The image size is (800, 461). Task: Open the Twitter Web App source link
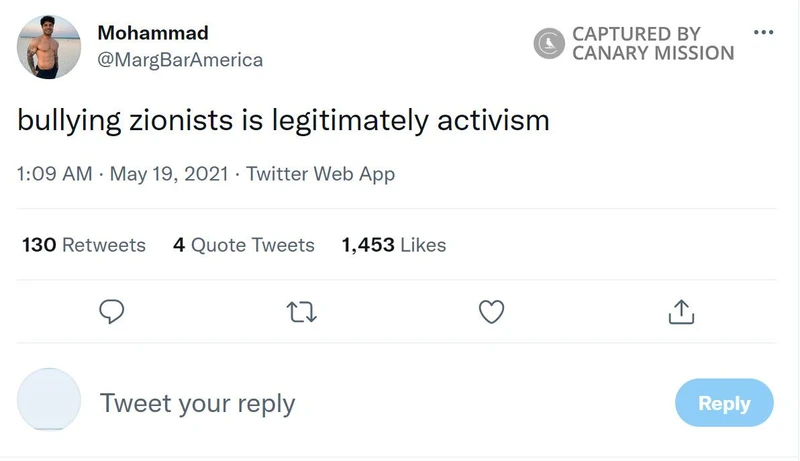(320, 174)
